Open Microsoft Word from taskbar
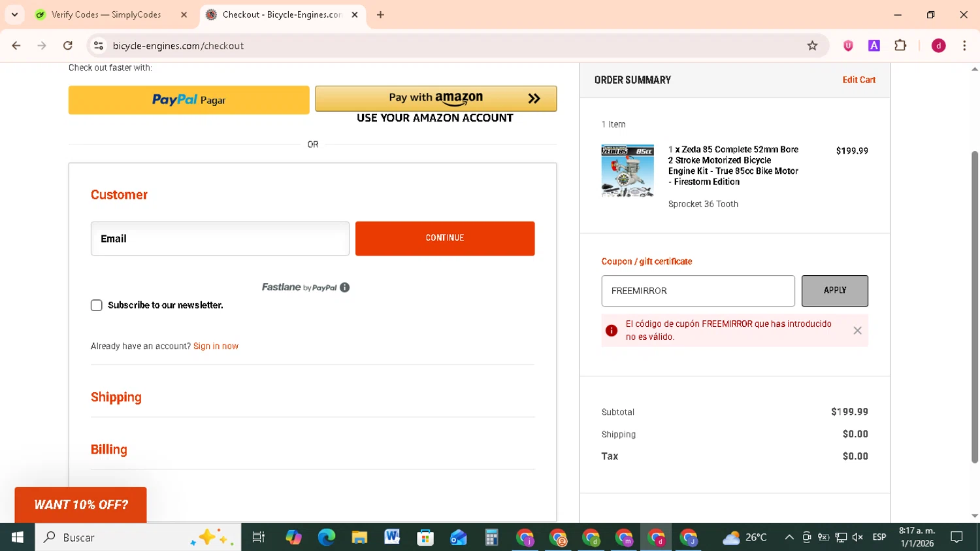The image size is (980, 551). pyautogui.click(x=392, y=537)
